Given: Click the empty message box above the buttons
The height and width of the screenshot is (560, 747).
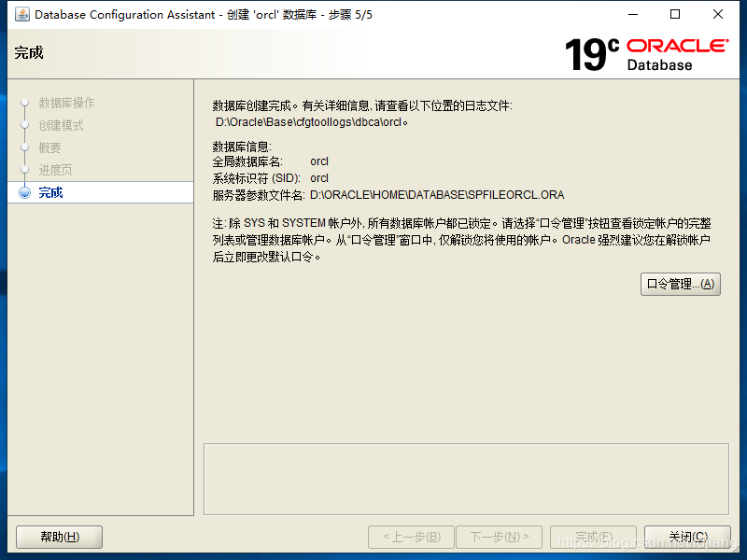Looking at the screenshot, I should [466, 480].
